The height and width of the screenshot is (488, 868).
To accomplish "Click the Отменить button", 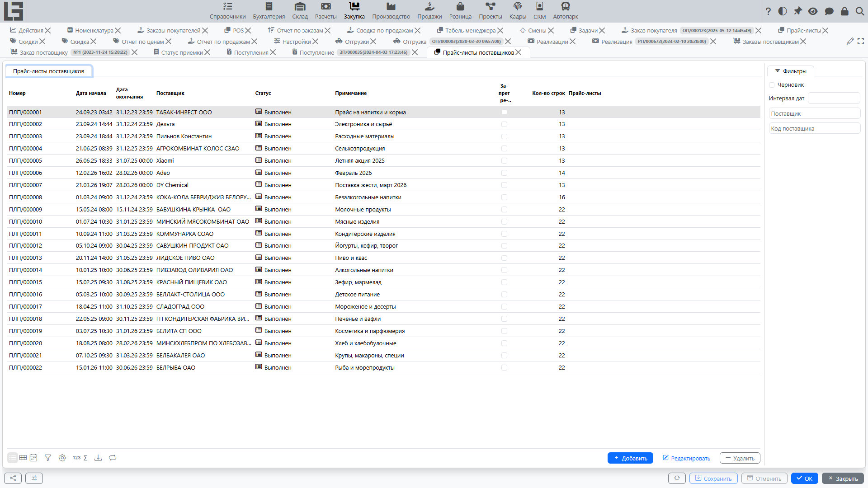I will [x=764, y=479].
